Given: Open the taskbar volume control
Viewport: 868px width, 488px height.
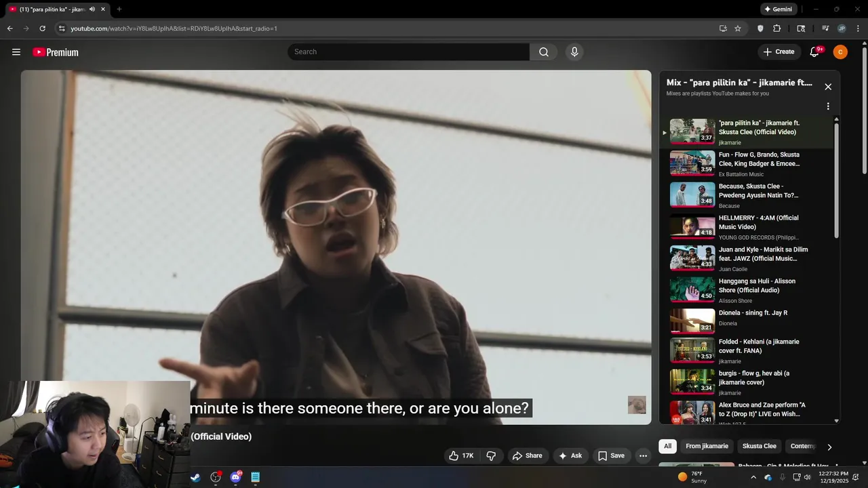Looking at the screenshot, I should click(807, 477).
